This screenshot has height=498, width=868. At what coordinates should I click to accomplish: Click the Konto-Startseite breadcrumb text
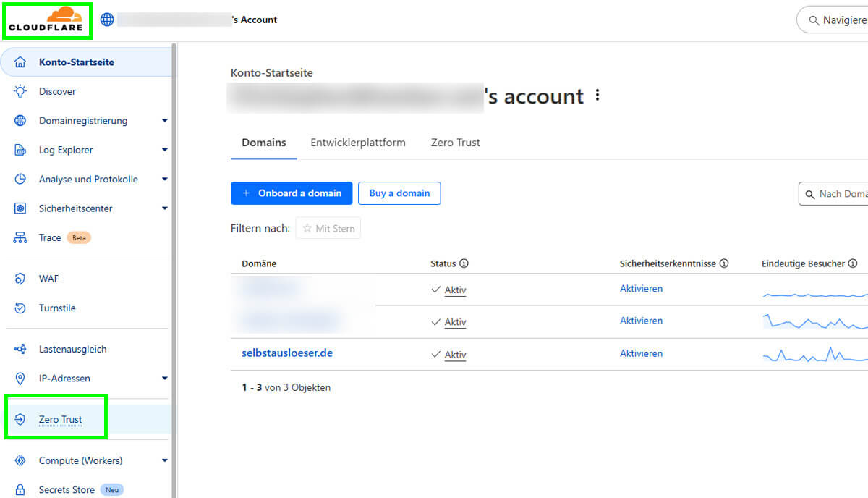point(272,73)
